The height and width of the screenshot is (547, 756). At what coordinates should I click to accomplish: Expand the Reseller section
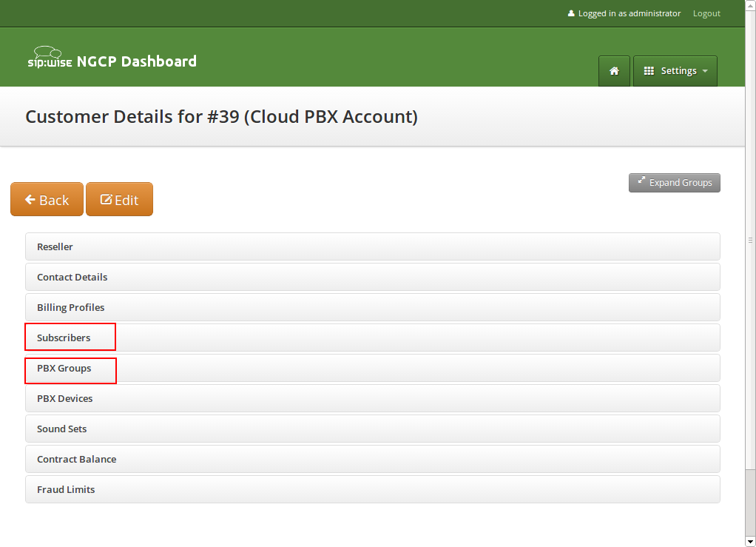point(372,246)
